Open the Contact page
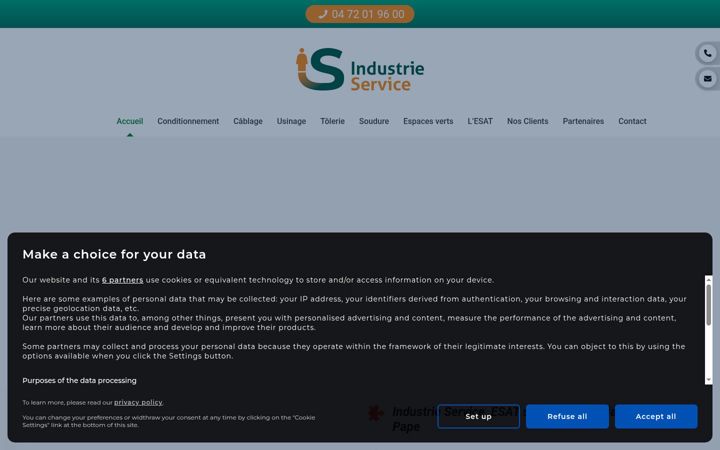Image resolution: width=720 pixels, height=450 pixels. coord(632,121)
